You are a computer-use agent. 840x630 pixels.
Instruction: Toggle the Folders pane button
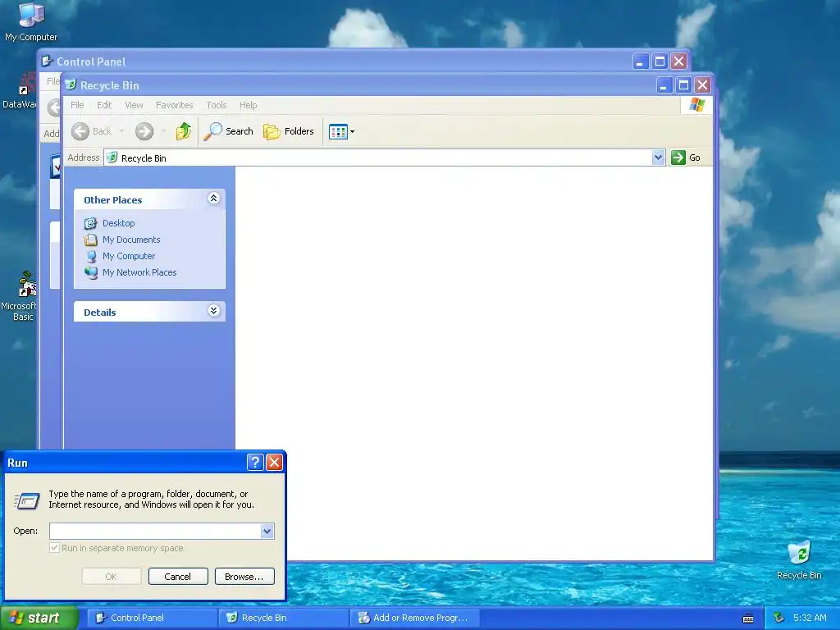289,131
